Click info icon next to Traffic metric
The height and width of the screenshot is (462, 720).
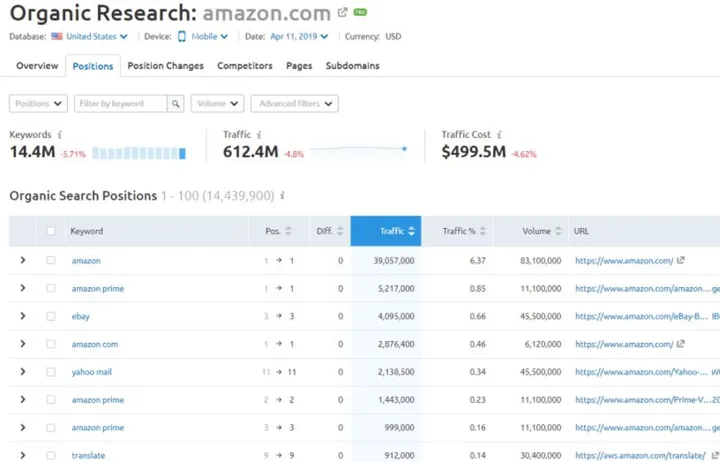pyautogui.click(x=259, y=135)
